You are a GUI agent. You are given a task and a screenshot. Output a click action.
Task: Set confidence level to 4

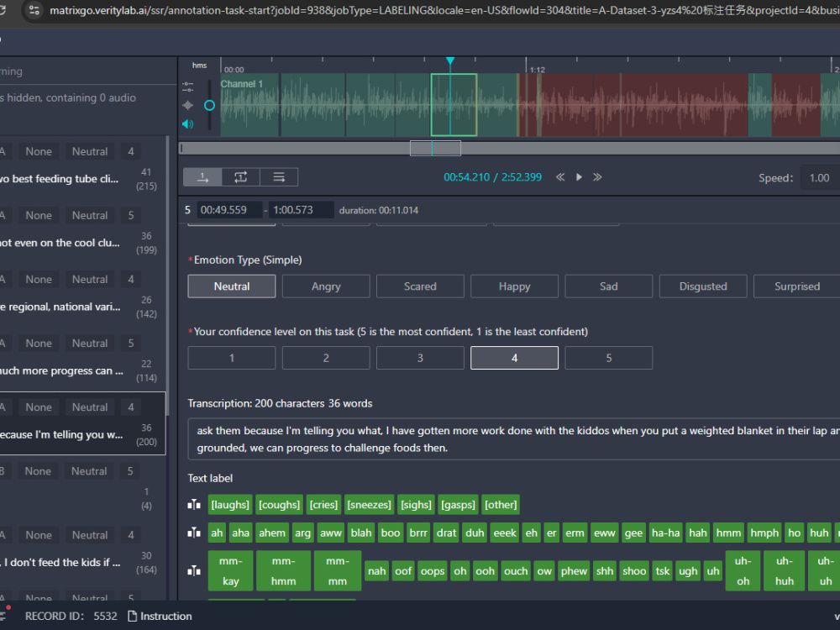point(514,358)
